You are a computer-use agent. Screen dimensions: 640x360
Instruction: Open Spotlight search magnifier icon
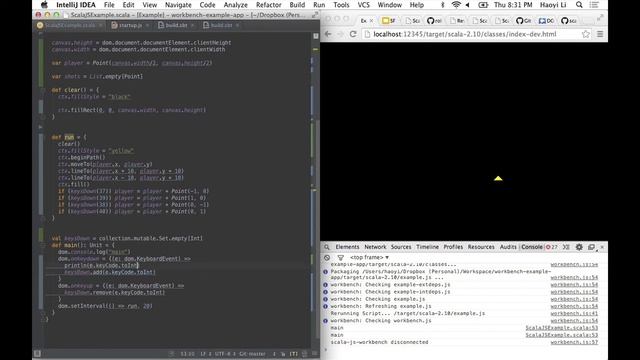(x=579, y=5)
